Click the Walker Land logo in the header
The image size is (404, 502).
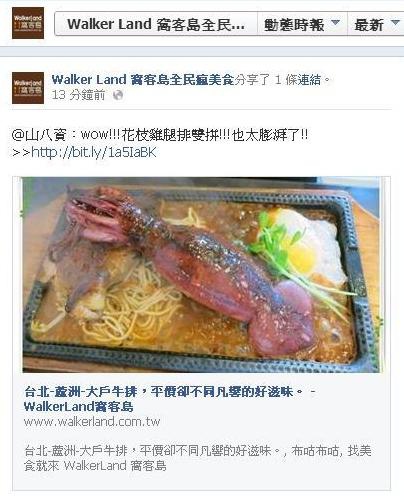click(x=28, y=23)
